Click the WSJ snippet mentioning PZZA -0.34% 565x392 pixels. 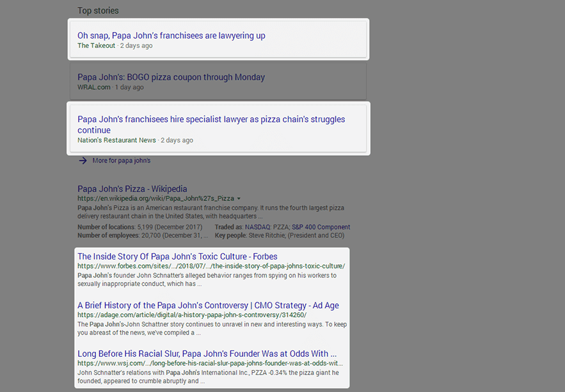coord(208,377)
